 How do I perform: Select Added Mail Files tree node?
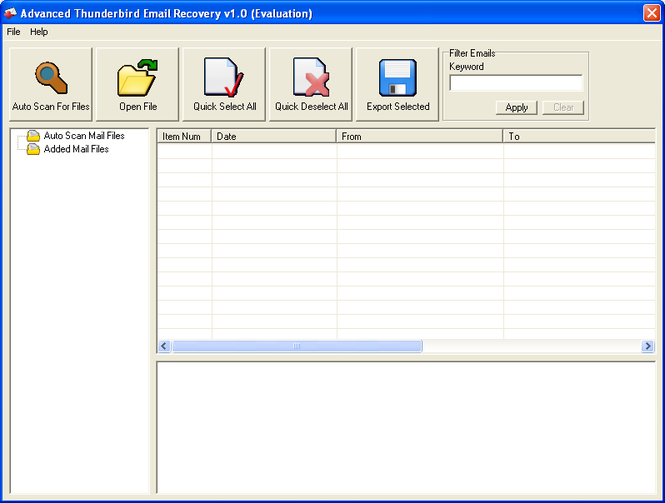(76, 149)
